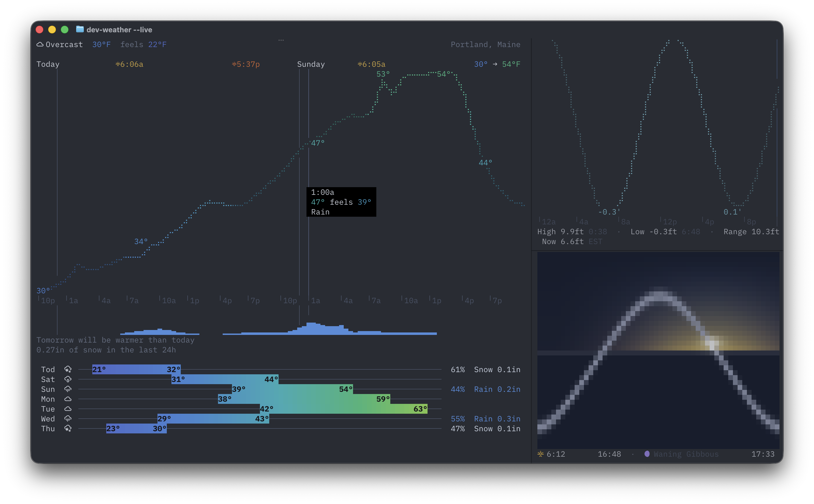Click the overcast cloud icon in header

click(x=40, y=44)
